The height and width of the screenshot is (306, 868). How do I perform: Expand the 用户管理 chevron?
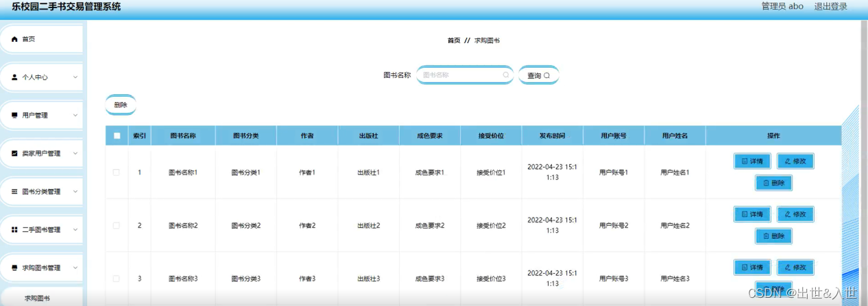[75, 116]
